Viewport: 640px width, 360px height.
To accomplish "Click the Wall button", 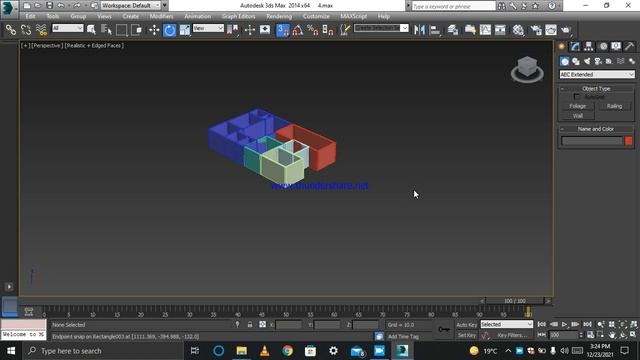I will 578,116.
